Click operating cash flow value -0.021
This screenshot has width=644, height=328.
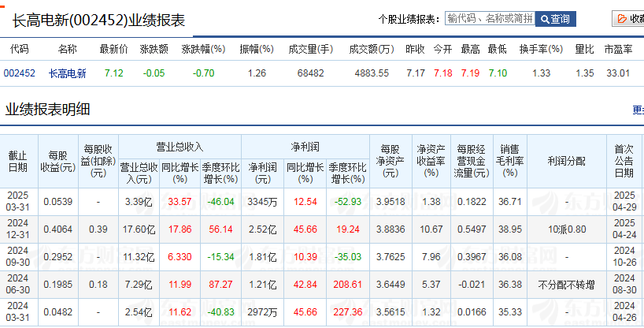pos(472,285)
